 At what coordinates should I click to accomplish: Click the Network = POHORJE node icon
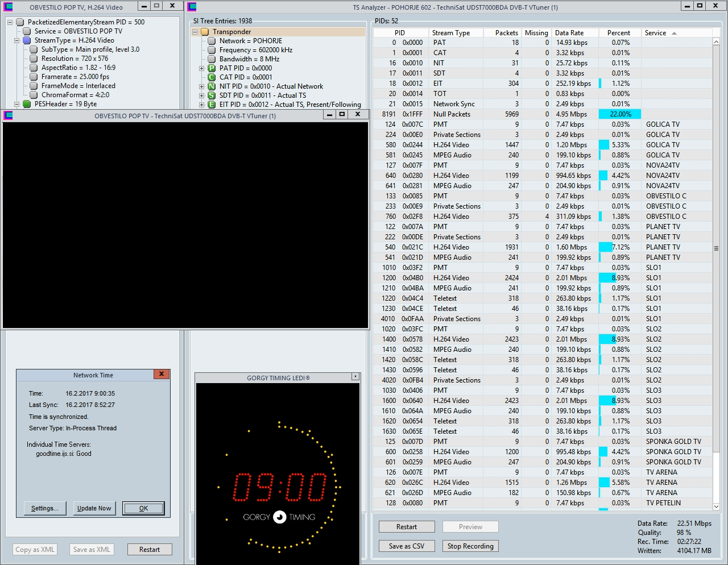[212, 41]
